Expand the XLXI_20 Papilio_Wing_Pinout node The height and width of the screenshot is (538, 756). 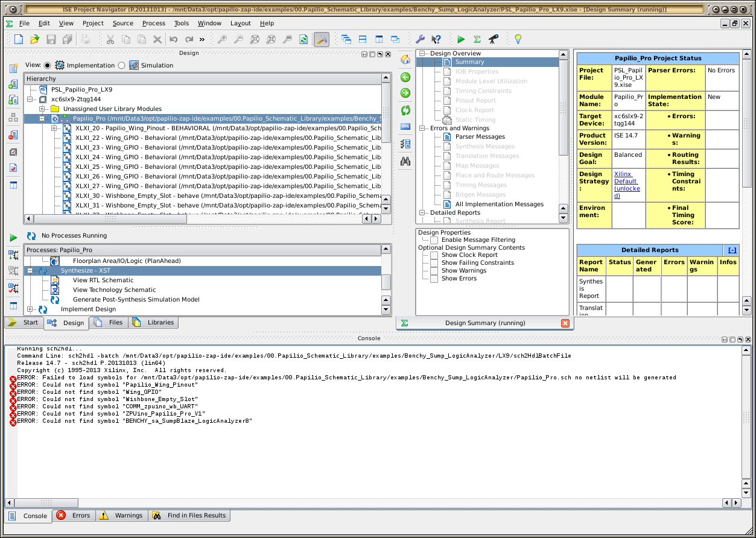click(x=54, y=128)
